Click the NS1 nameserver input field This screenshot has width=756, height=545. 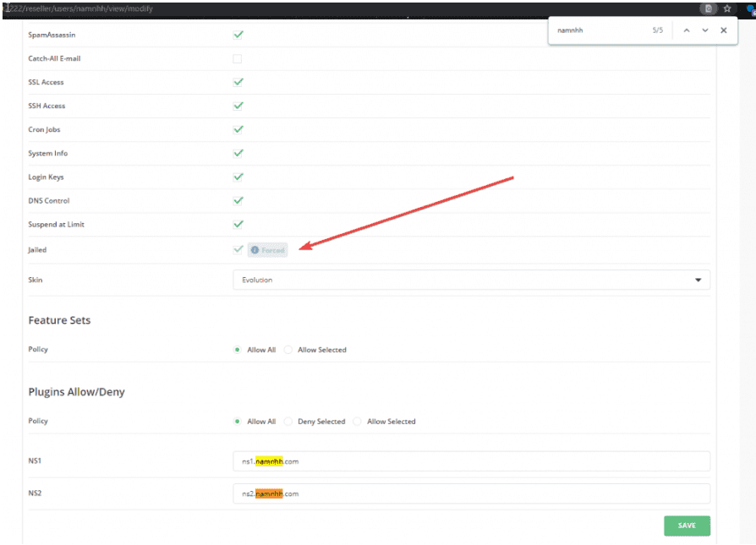coord(471,461)
